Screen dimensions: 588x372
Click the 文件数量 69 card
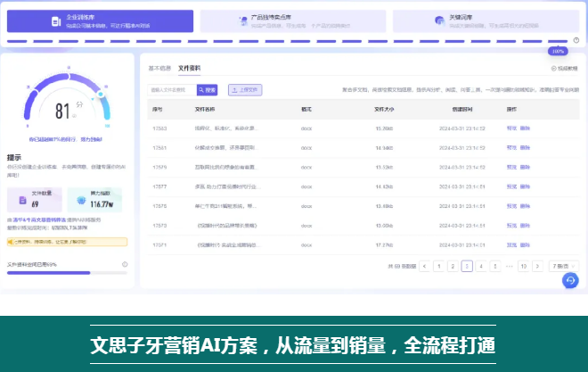pos(35,200)
